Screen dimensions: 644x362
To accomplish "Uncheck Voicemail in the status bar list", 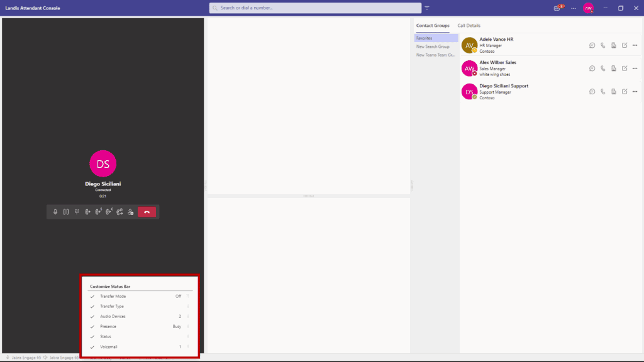I will coord(92,346).
